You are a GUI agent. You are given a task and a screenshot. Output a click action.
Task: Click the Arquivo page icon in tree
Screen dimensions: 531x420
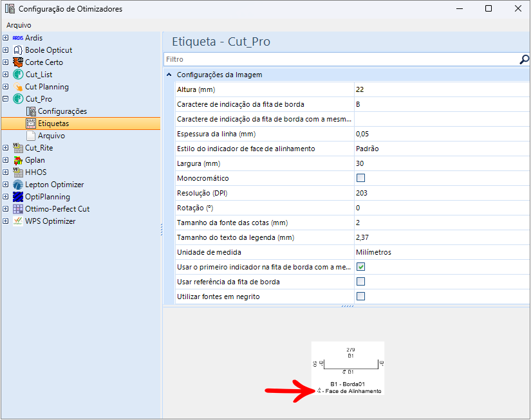tap(31, 136)
